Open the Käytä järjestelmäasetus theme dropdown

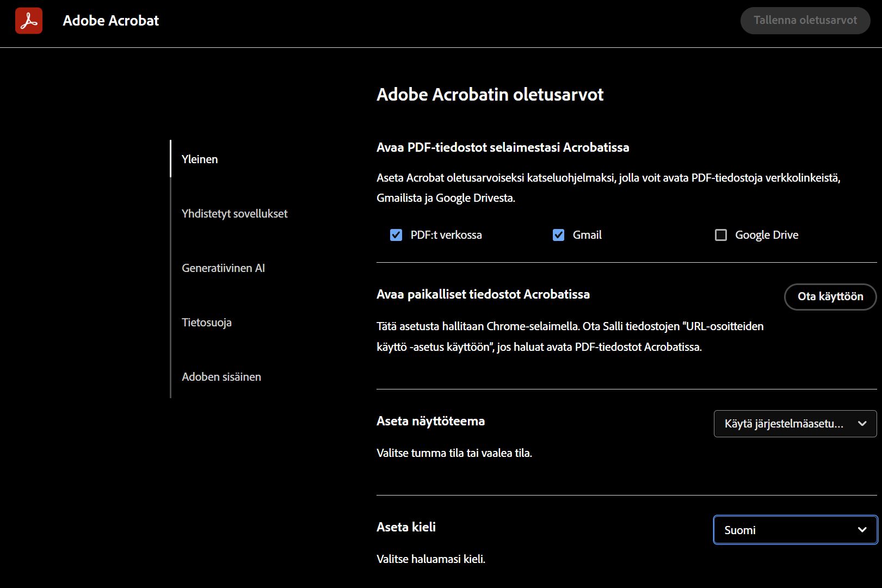click(794, 424)
